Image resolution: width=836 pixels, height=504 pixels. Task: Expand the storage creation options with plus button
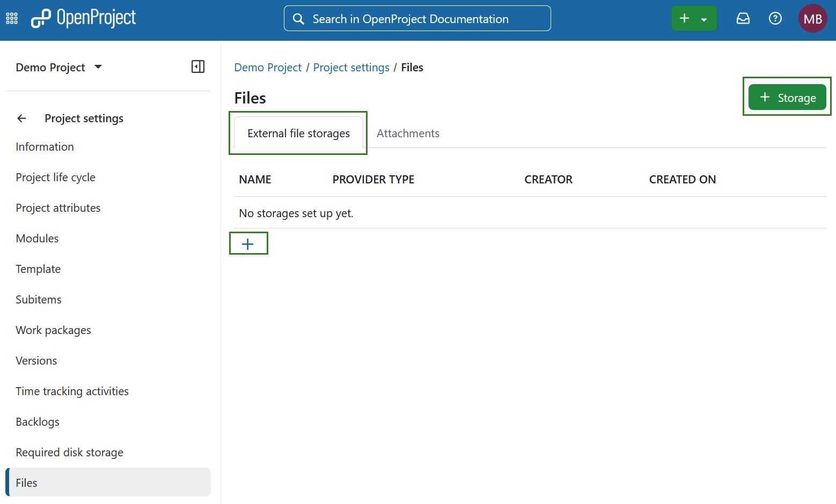tap(248, 243)
